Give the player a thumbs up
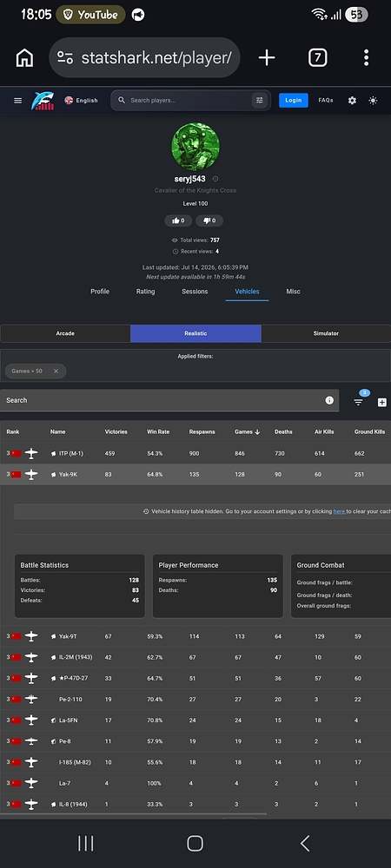This screenshot has height=868, width=391. [178, 220]
